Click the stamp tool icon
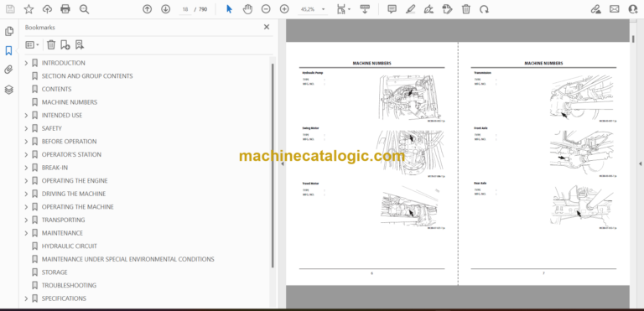 point(447,9)
